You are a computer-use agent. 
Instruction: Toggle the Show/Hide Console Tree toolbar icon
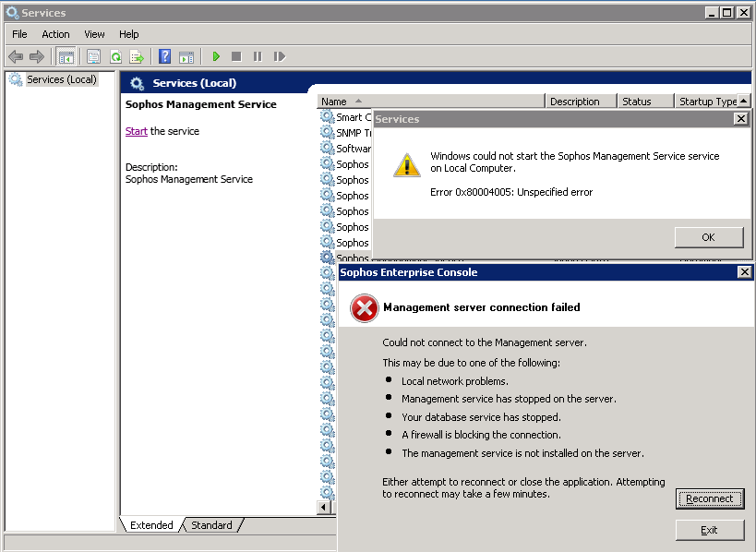click(x=66, y=57)
